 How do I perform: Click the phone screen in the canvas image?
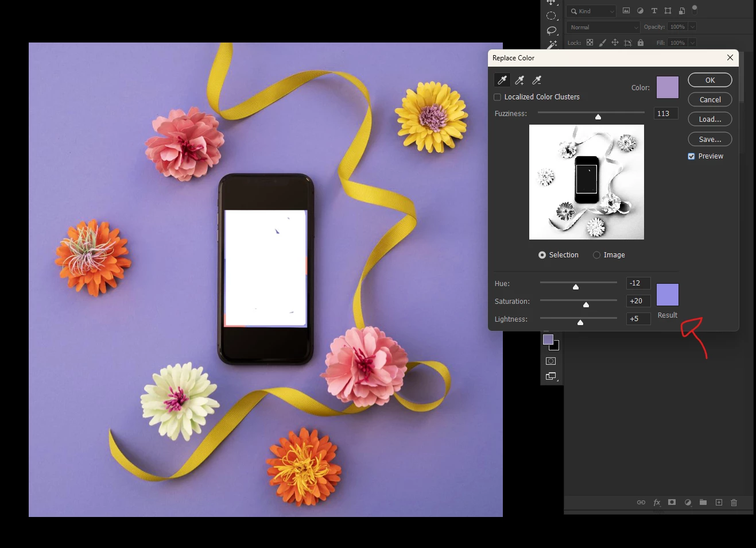(265, 268)
